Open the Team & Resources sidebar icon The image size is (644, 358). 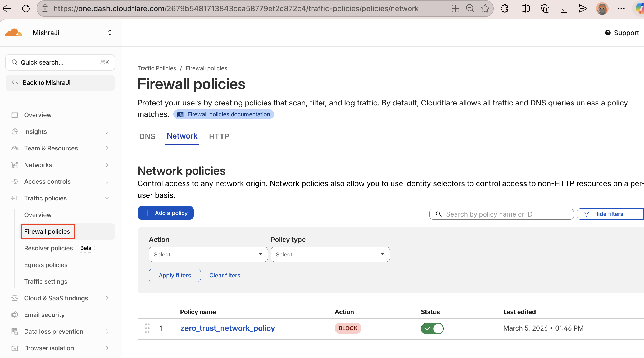pyautogui.click(x=15, y=148)
